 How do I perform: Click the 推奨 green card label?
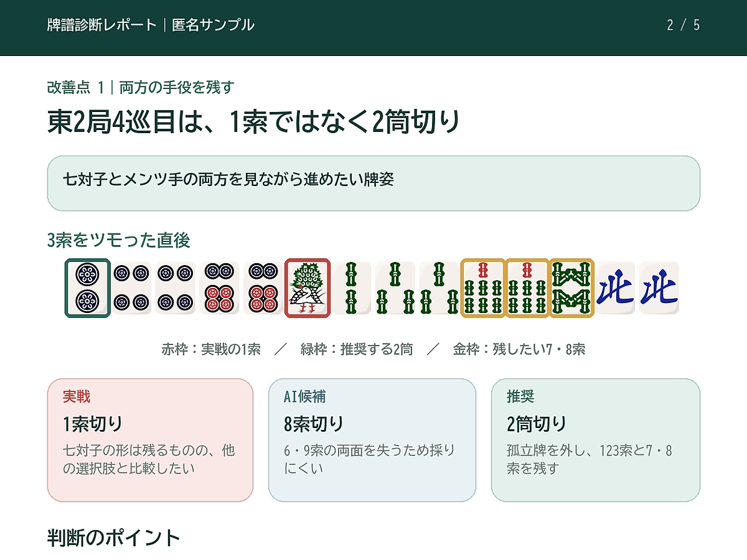pyautogui.click(x=520, y=396)
